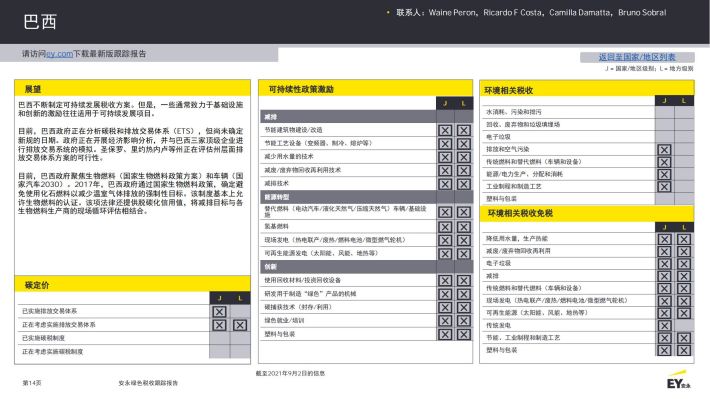This screenshot has height=399, width=710.
Task: Toggle L checkbox for 可再生能源（太阳能、风能、地热等）exemption
Action: 684,313
